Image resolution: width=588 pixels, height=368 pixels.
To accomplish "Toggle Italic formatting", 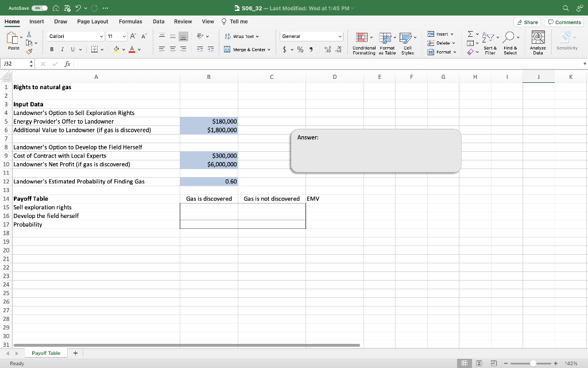I will pyautogui.click(x=62, y=49).
